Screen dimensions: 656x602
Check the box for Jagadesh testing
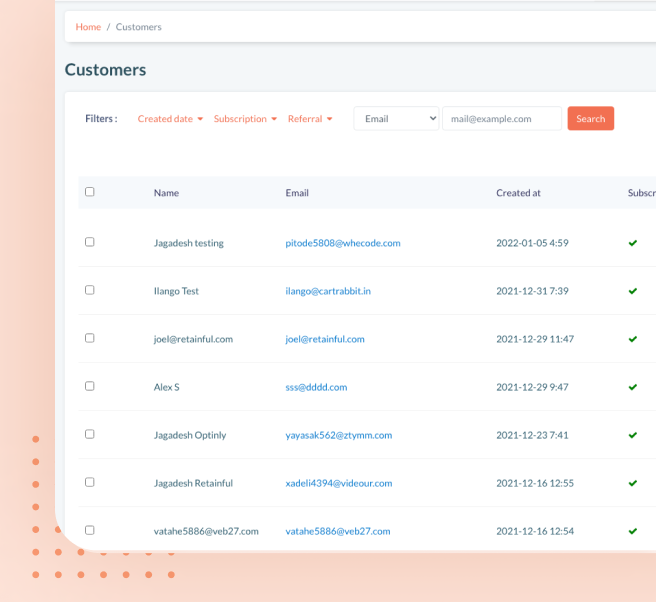pos(90,242)
